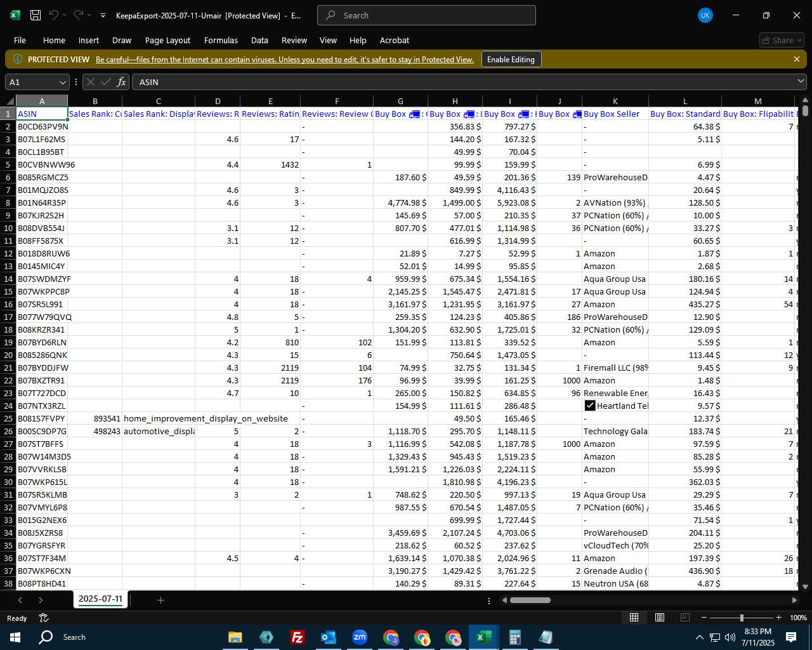The width and height of the screenshot is (812, 650).
Task: Switch to the Insert ribbon tab
Action: (89, 40)
